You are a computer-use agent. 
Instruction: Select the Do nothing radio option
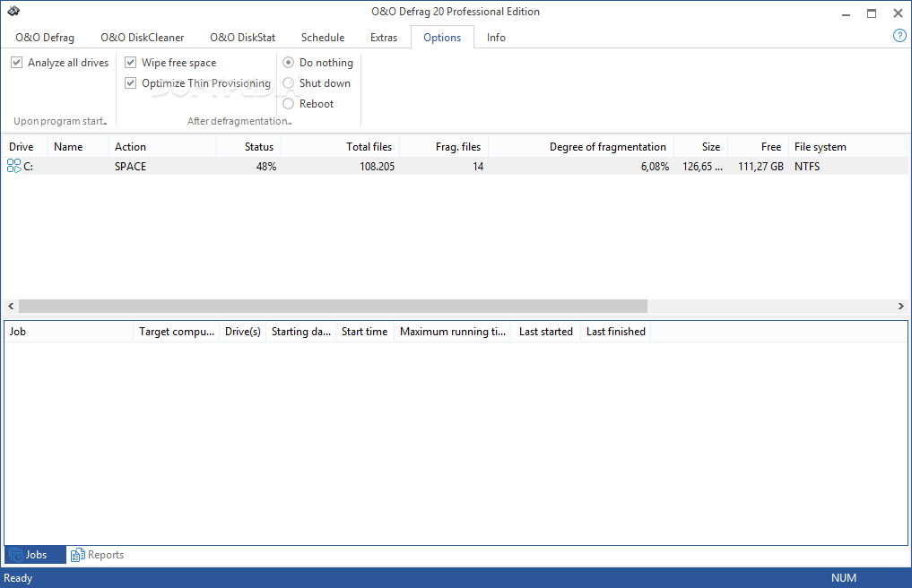click(289, 62)
